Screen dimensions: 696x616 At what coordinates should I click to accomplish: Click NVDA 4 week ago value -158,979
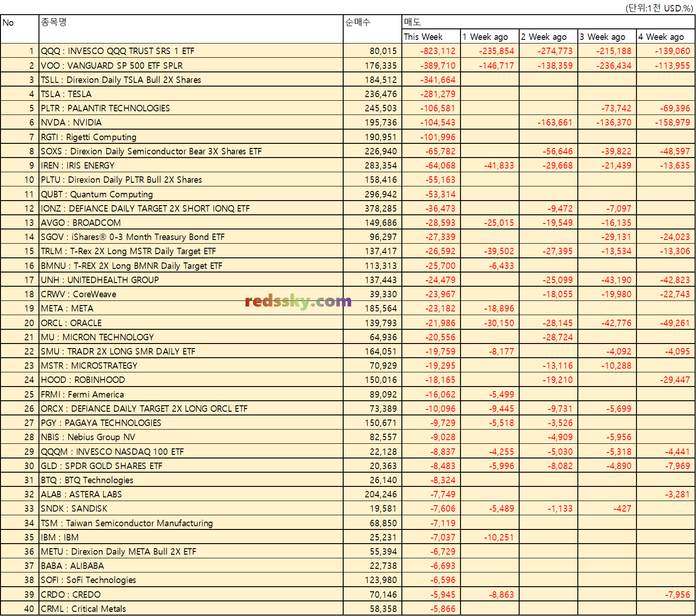coord(672,122)
